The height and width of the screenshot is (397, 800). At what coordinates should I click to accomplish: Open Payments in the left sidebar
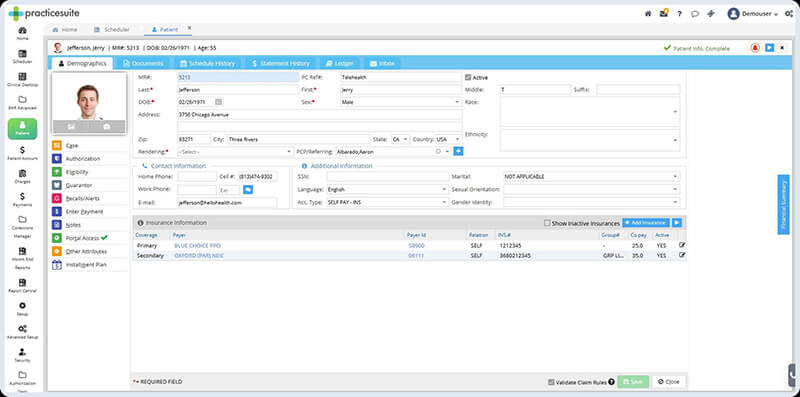[x=22, y=199]
